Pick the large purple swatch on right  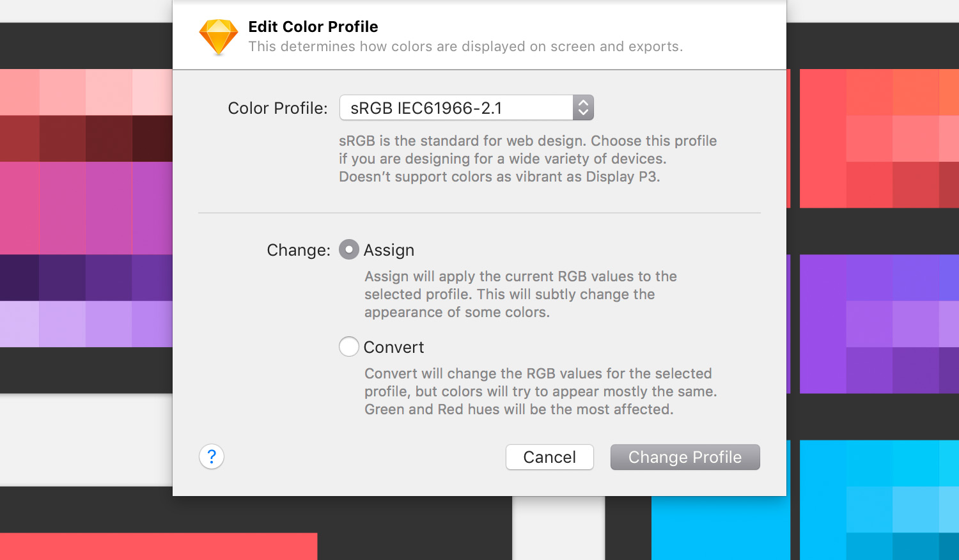(823, 323)
